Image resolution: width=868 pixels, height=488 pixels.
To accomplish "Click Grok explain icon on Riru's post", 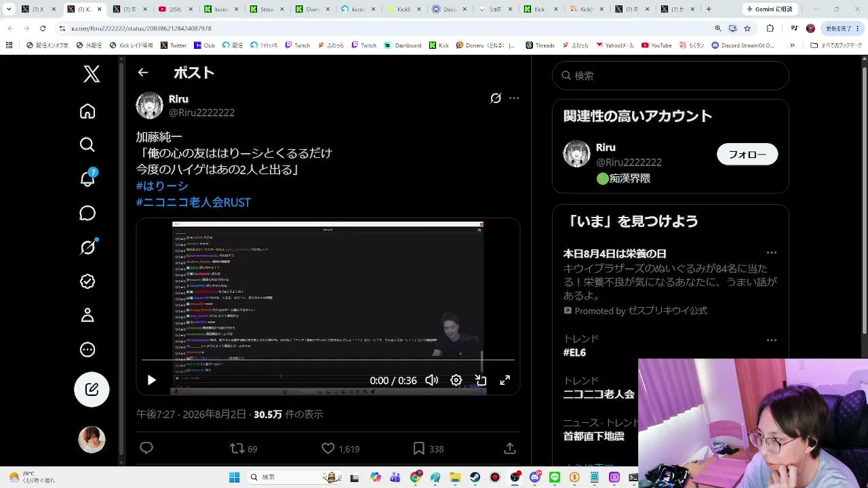I will (496, 98).
